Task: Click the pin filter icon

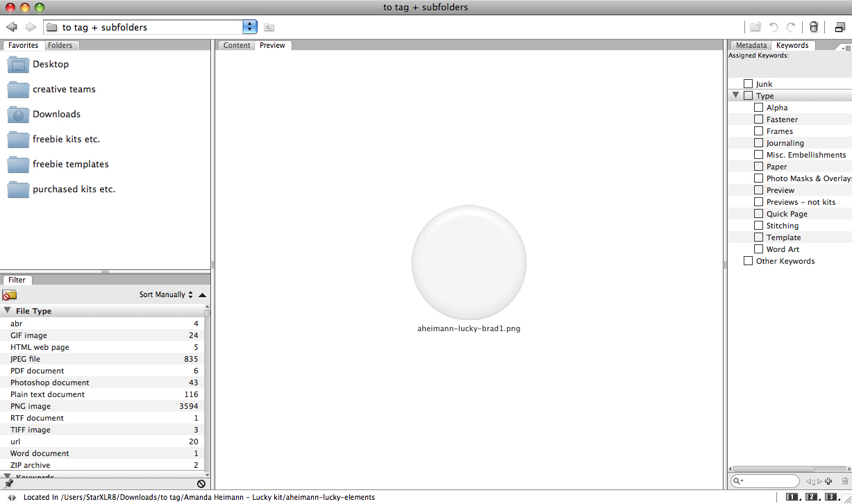Action: click(x=9, y=484)
